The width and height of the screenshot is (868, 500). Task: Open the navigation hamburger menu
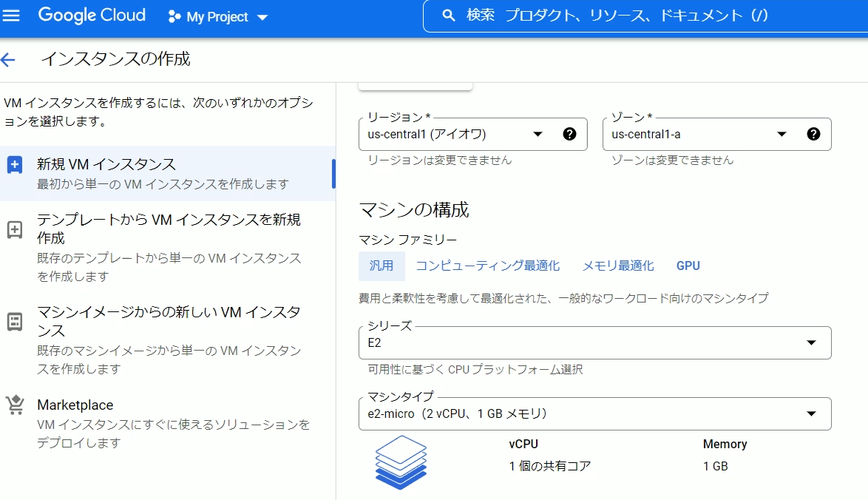click(12, 16)
